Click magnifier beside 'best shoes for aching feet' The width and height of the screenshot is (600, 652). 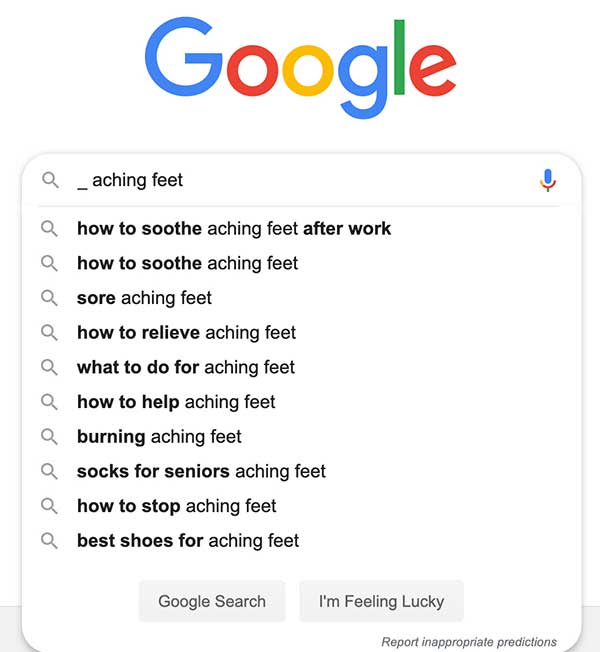click(x=49, y=541)
